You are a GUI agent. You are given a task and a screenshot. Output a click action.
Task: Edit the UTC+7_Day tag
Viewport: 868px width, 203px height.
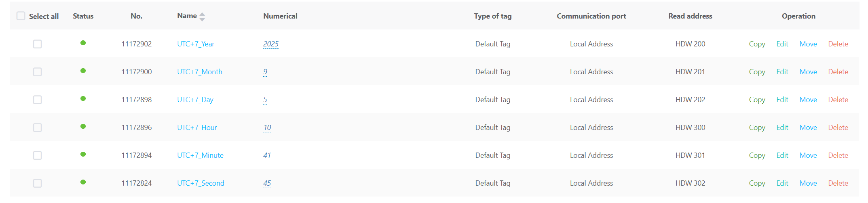tap(782, 100)
